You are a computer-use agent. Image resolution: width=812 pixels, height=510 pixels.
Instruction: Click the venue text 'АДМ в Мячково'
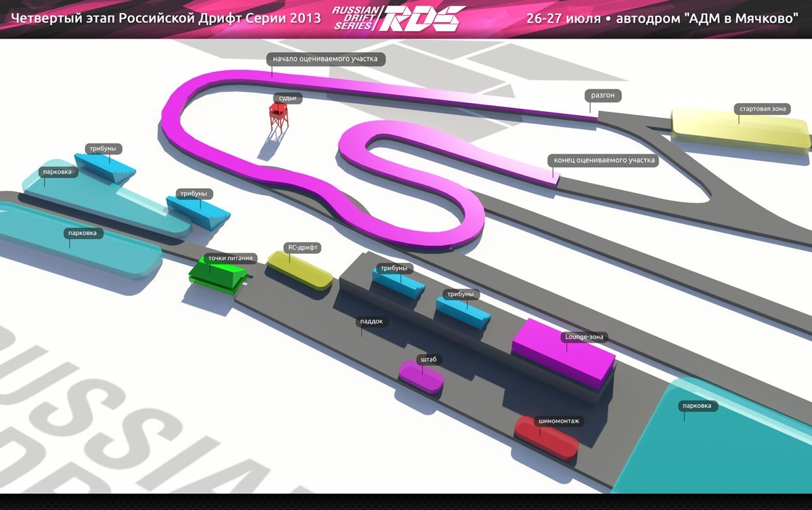(x=743, y=18)
